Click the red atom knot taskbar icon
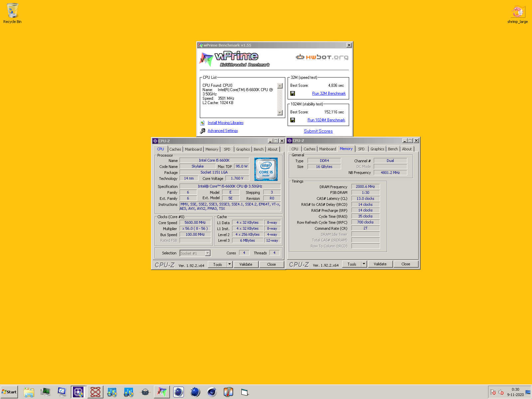The image size is (532, 399). (x=95, y=392)
